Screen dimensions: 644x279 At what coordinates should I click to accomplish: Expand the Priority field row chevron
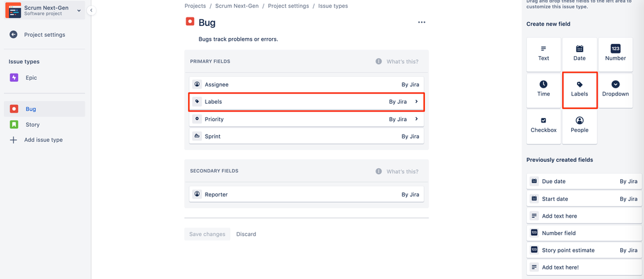point(416,119)
